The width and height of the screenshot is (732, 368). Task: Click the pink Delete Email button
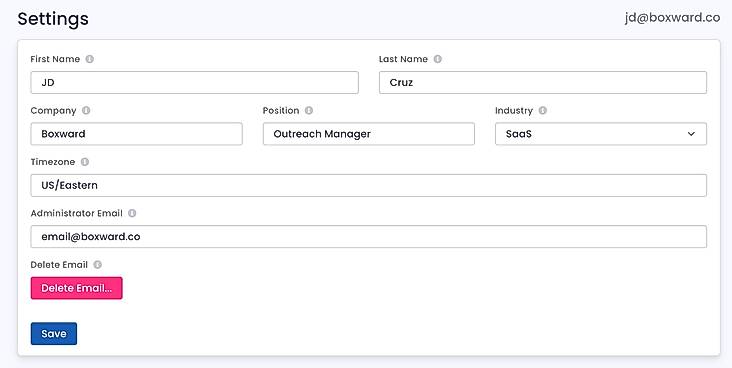click(x=77, y=288)
